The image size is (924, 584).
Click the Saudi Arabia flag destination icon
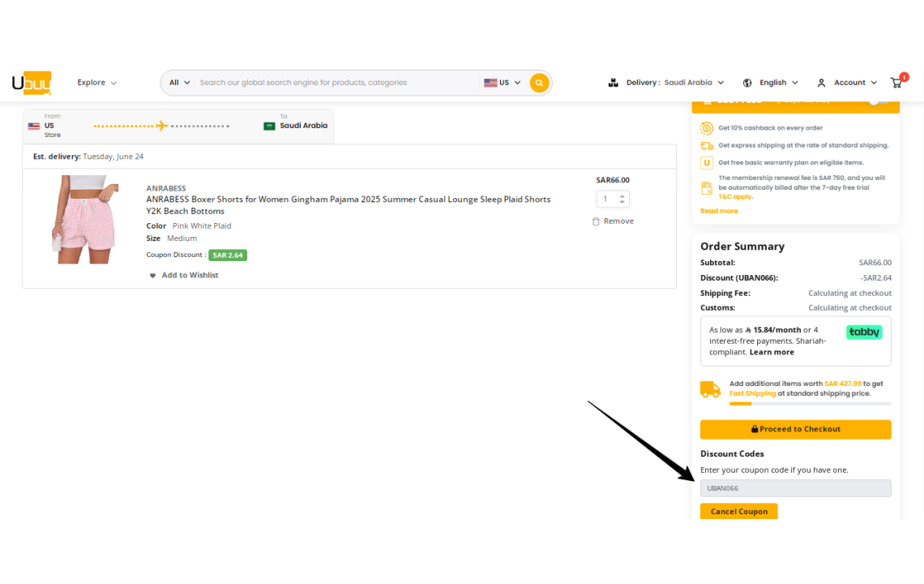pyautogui.click(x=269, y=126)
